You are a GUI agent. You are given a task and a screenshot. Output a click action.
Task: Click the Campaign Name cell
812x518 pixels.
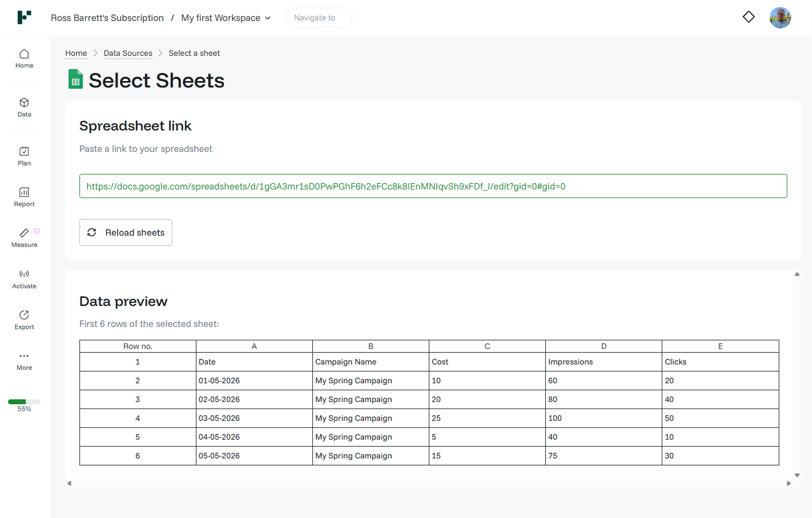click(x=371, y=362)
